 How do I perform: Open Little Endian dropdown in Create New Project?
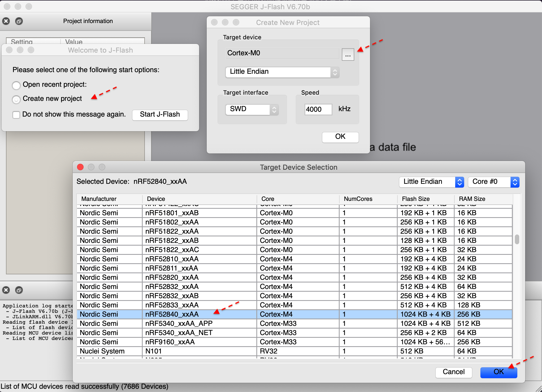(x=282, y=72)
